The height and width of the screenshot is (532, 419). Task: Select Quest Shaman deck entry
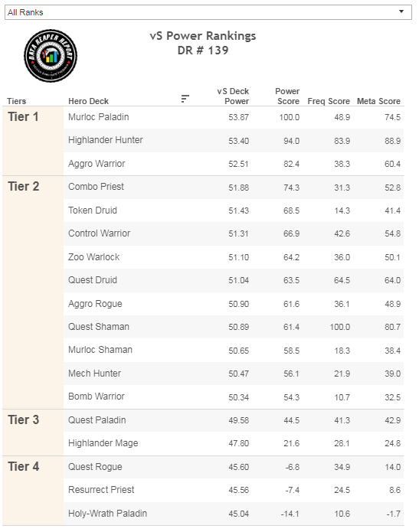[x=99, y=327]
